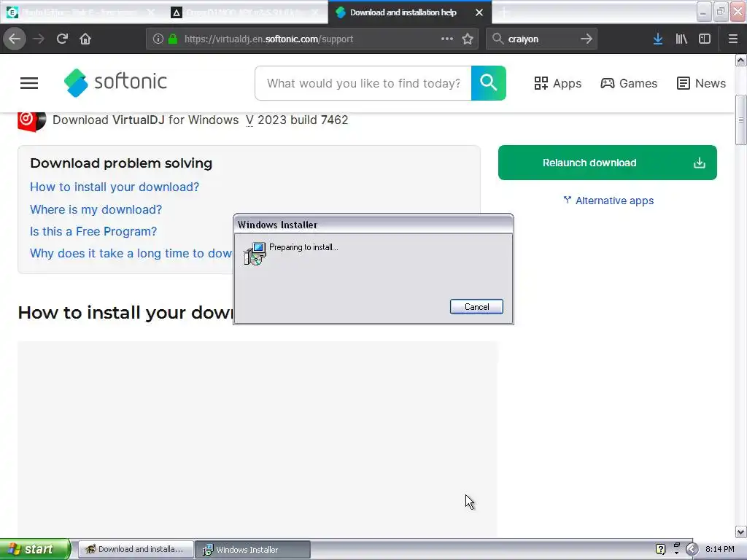The image size is (747, 560).
Task: Close the Download and installation help tab
Action: (479, 12)
